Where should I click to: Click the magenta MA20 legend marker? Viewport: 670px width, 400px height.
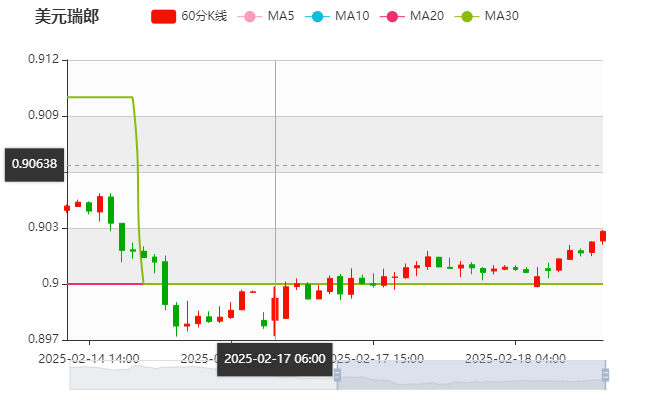click(x=392, y=17)
